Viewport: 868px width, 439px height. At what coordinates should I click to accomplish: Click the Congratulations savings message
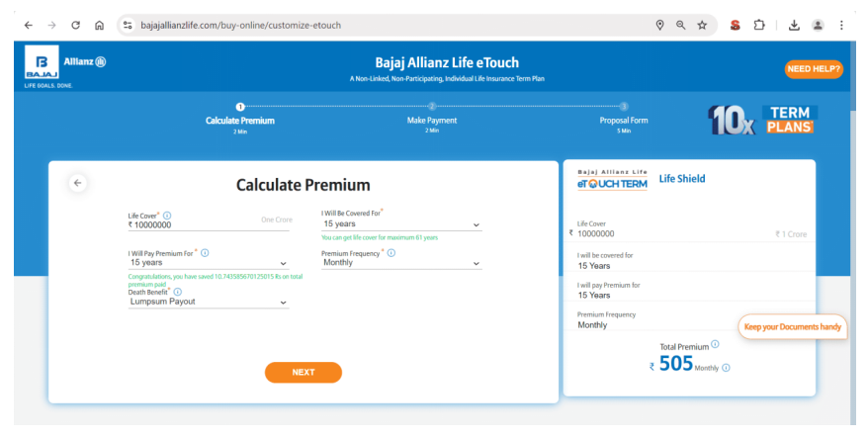point(216,280)
